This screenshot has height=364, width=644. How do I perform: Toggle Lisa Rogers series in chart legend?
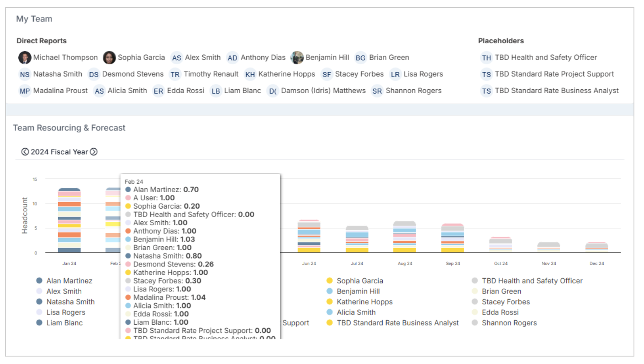tap(61, 312)
